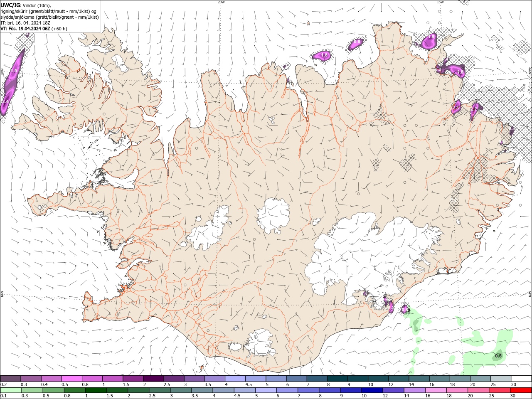Viewport: 532px width, 399px height.
Task: Click the 20W longitude label
Action: coord(221,2)
